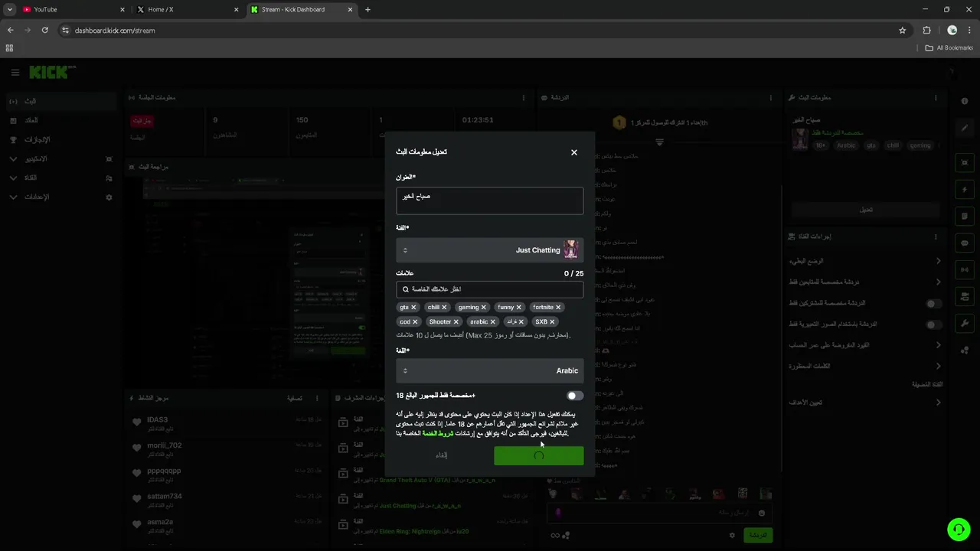Image resolution: width=980 pixels, height=551 pixels.
Task: Expand the set goals row
Action: 866,403
